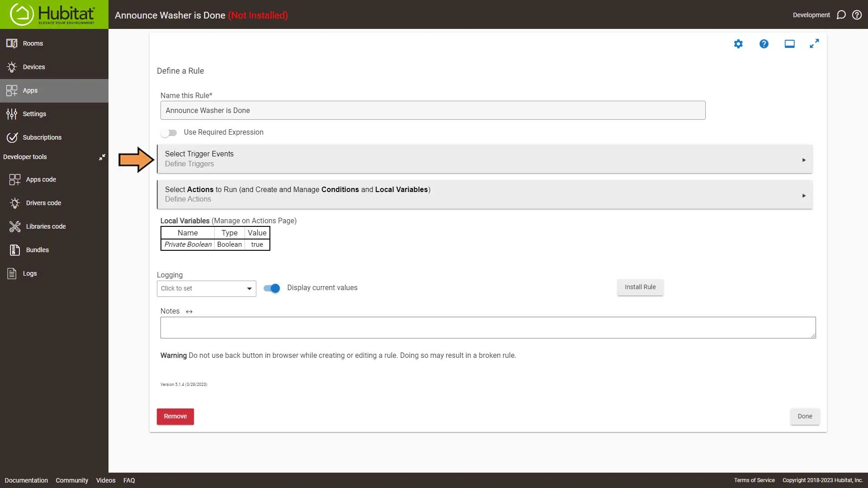The image size is (868, 488).
Task: Enable the Display current values toggle
Action: point(272,288)
